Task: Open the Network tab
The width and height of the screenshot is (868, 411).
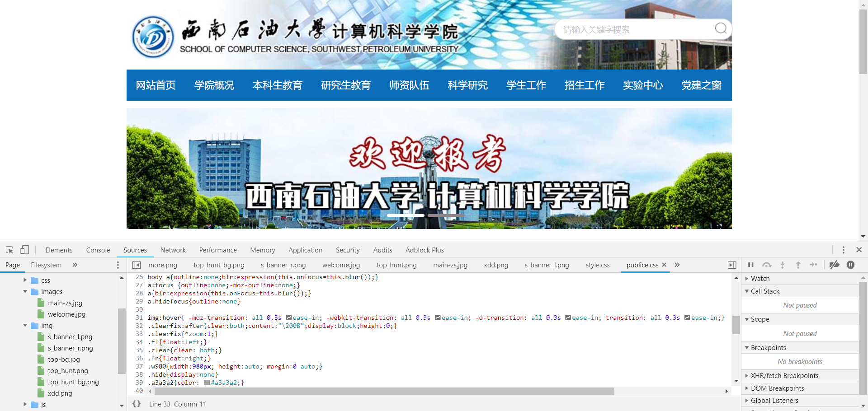Action: [x=173, y=250]
